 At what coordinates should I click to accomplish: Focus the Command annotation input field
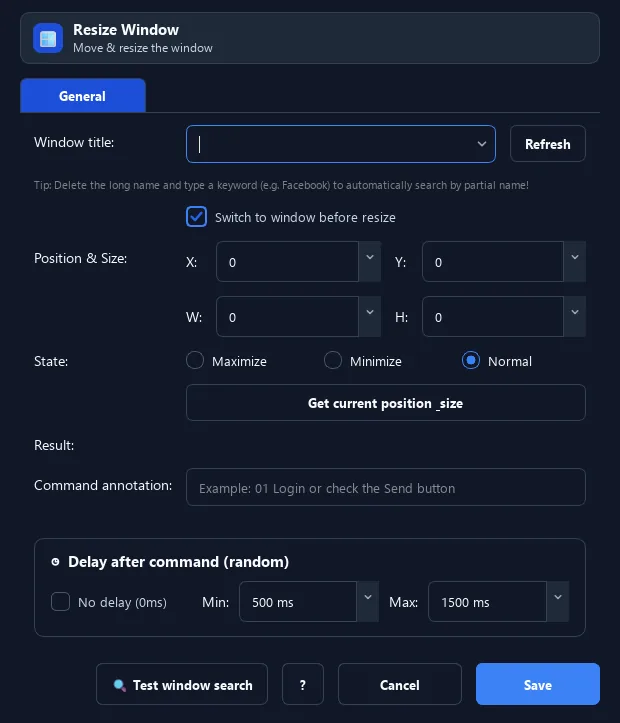coord(386,487)
